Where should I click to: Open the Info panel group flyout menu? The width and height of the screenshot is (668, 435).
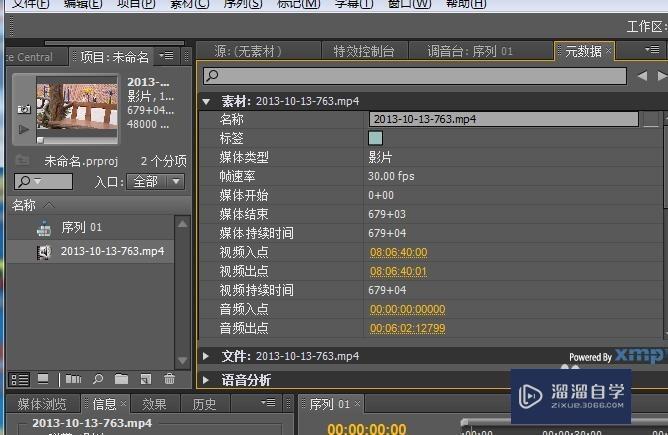[268, 403]
